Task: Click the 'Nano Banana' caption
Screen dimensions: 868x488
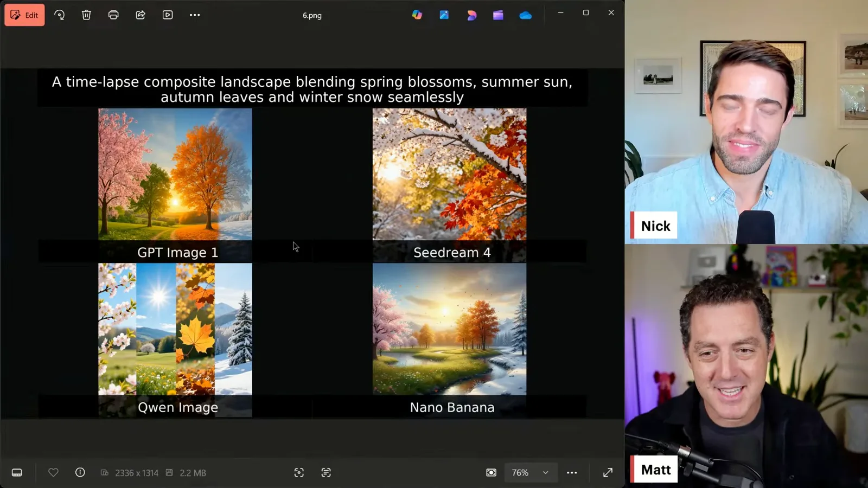Action: point(452,407)
